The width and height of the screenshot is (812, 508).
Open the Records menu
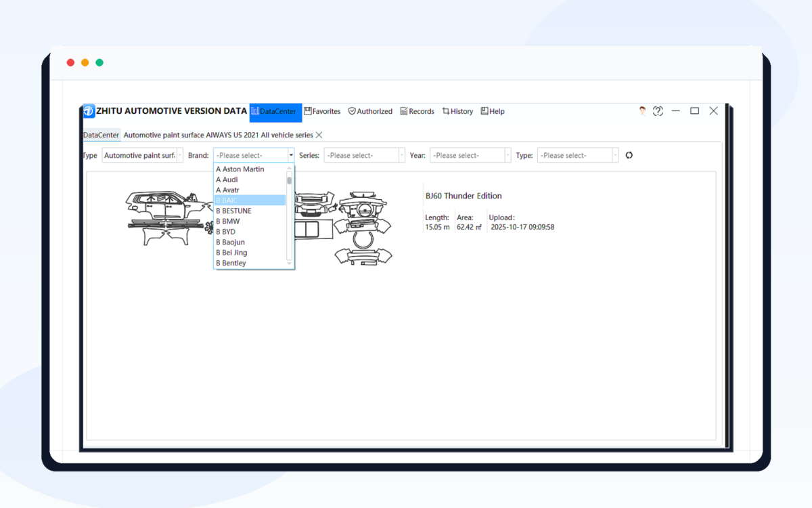click(x=417, y=111)
